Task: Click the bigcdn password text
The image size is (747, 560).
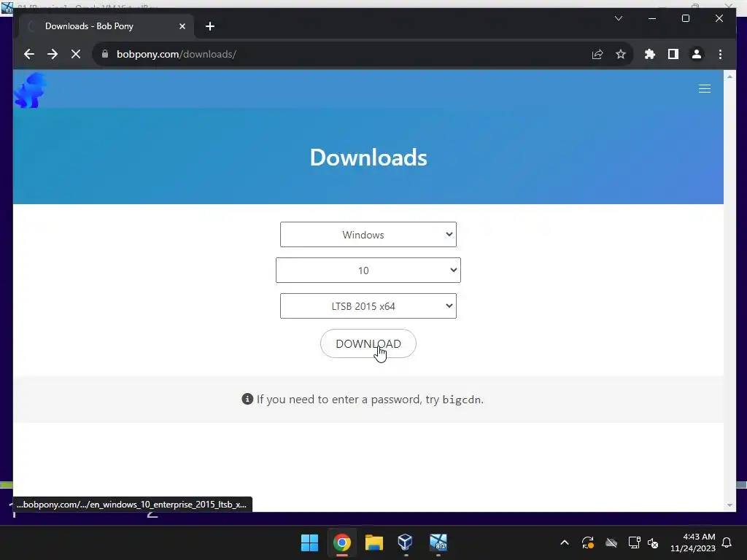Action: [462, 400]
